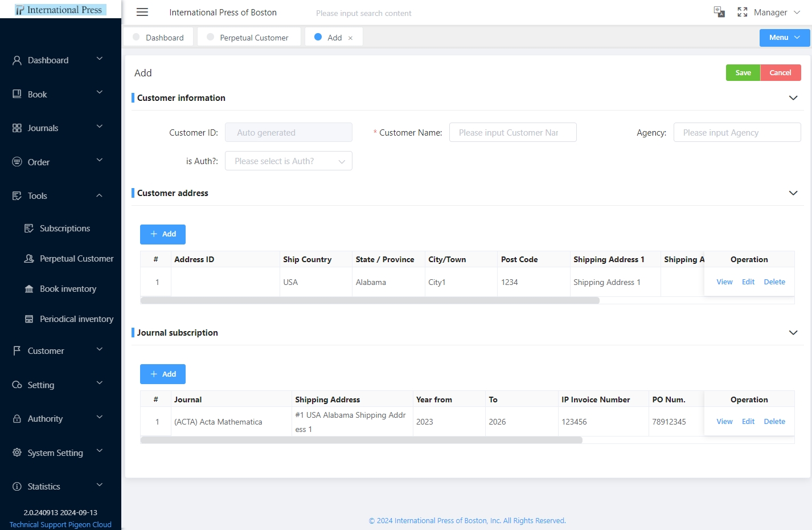Delete the Acta Mathematica subscription

click(x=774, y=422)
